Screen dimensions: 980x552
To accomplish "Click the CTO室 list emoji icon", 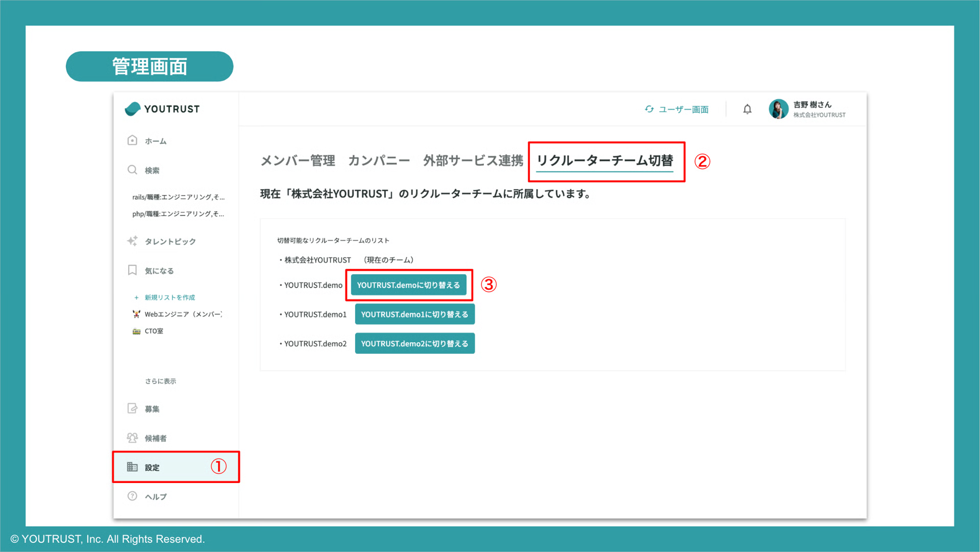I will click(136, 331).
